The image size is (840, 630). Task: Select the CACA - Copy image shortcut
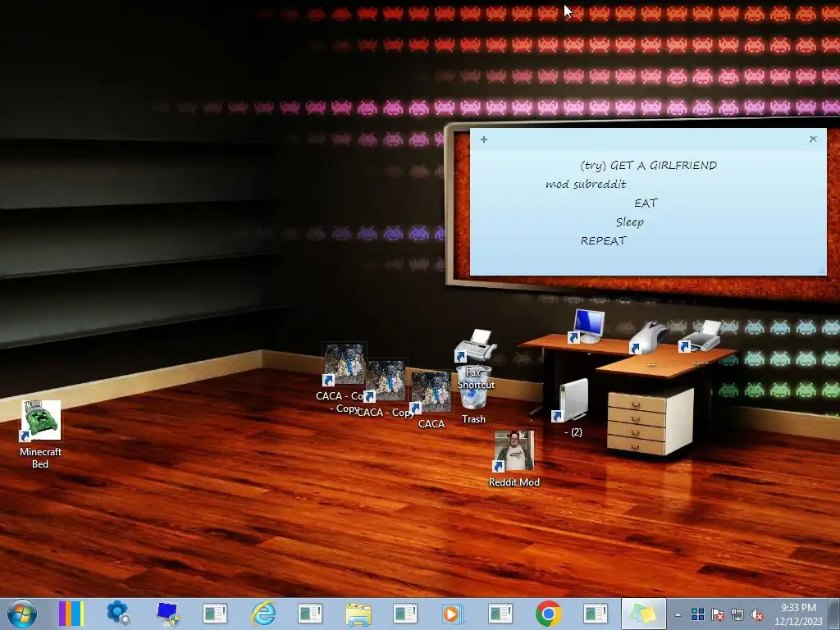click(x=386, y=381)
